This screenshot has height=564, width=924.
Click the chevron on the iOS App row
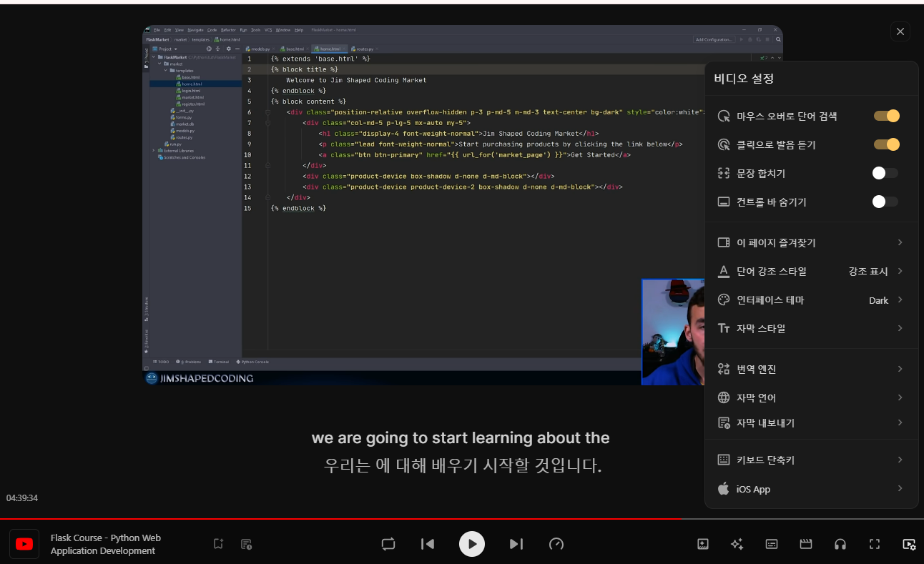[900, 489]
